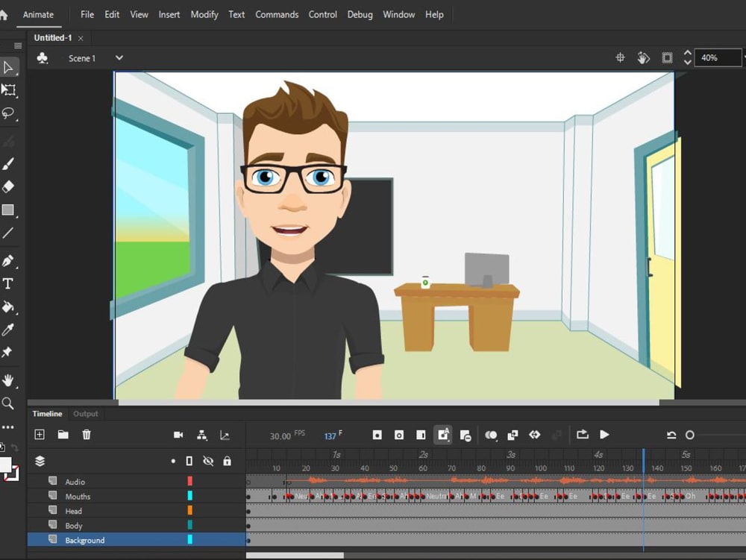The width and height of the screenshot is (746, 560).
Task: Select the Asset Warp pin tool
Action: (x=7, y=352)
